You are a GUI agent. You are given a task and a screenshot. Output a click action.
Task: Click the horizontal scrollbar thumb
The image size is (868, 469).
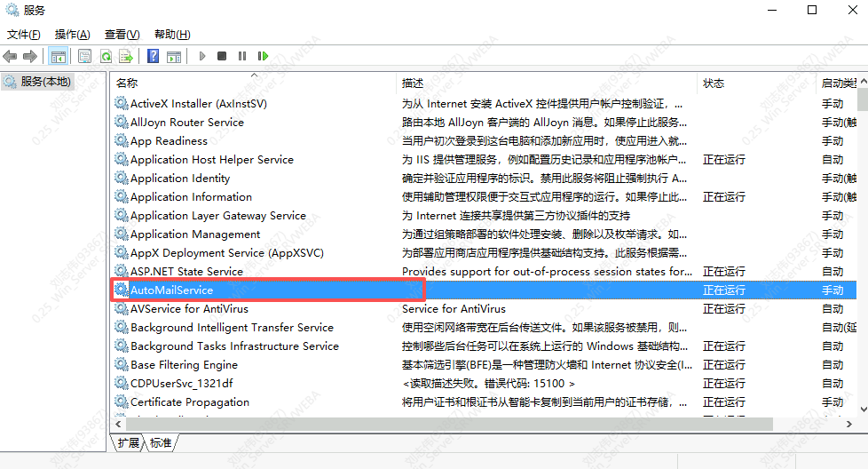[449, 424]
